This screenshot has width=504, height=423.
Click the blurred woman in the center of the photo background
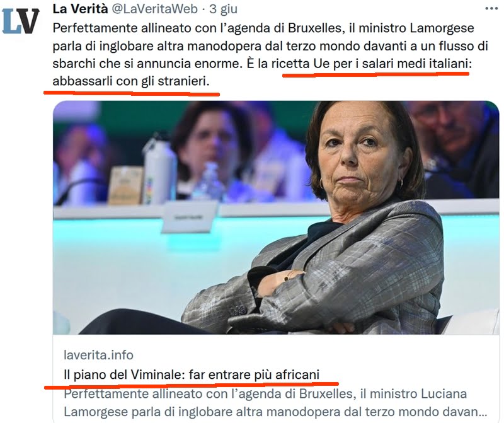click(210, 146)
